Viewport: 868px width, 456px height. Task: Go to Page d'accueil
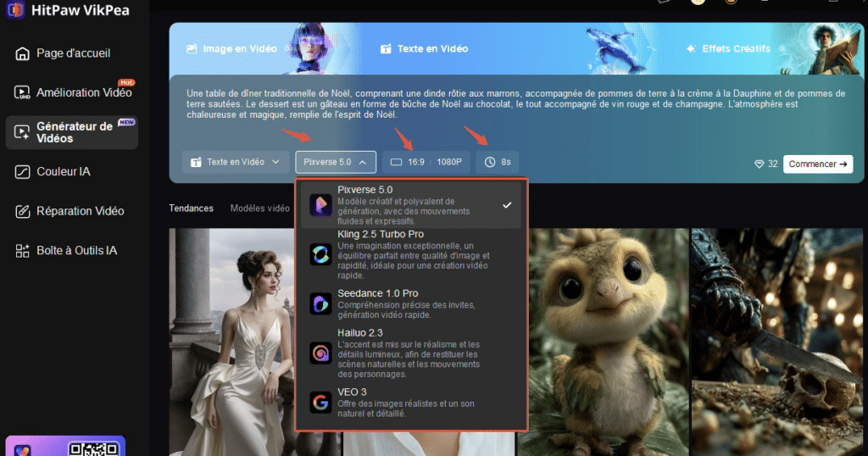tap(73, 53)
